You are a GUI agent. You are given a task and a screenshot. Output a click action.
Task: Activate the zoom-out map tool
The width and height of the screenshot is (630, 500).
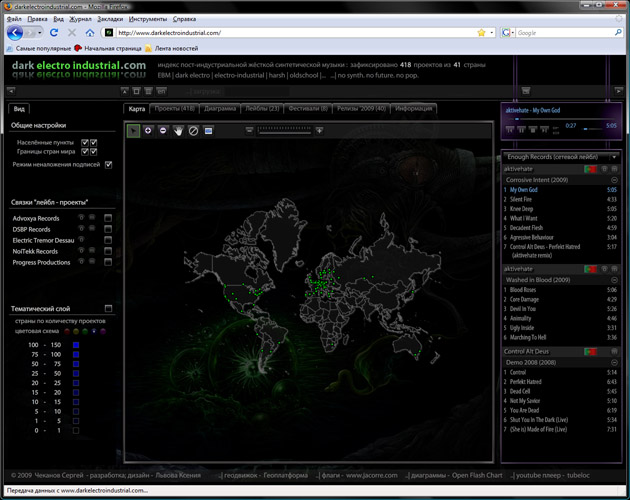coord(163,131)
